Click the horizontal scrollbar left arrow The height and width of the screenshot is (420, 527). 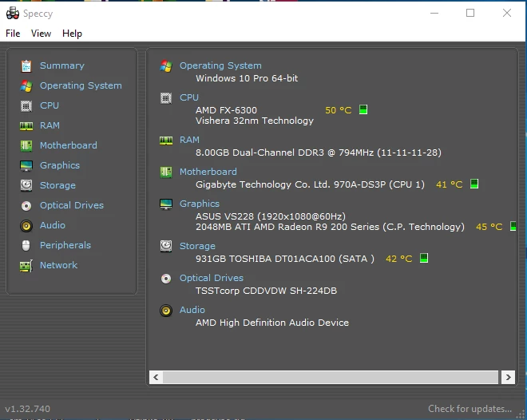pyautogui.click(x=156, y=378)
